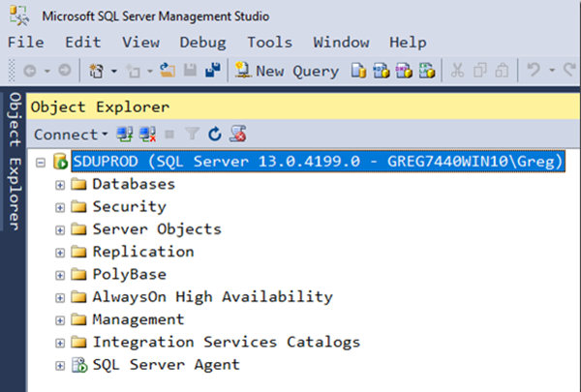Click the Redo icon

tap(570, 70)
